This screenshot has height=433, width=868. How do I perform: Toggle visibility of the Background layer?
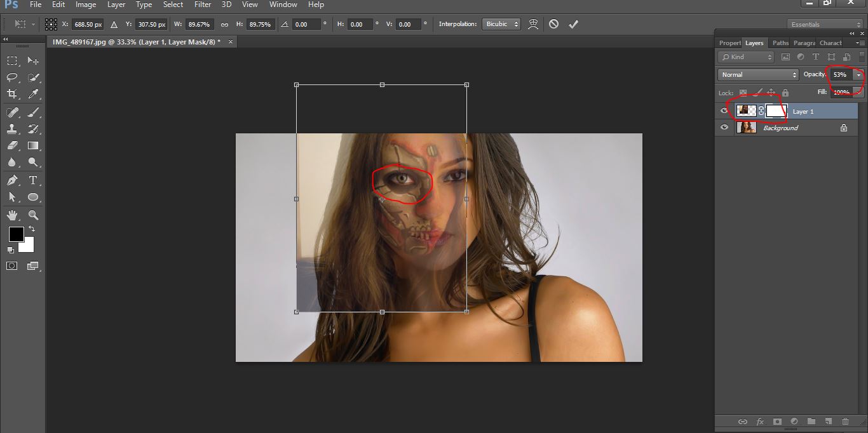click(724, 128)
